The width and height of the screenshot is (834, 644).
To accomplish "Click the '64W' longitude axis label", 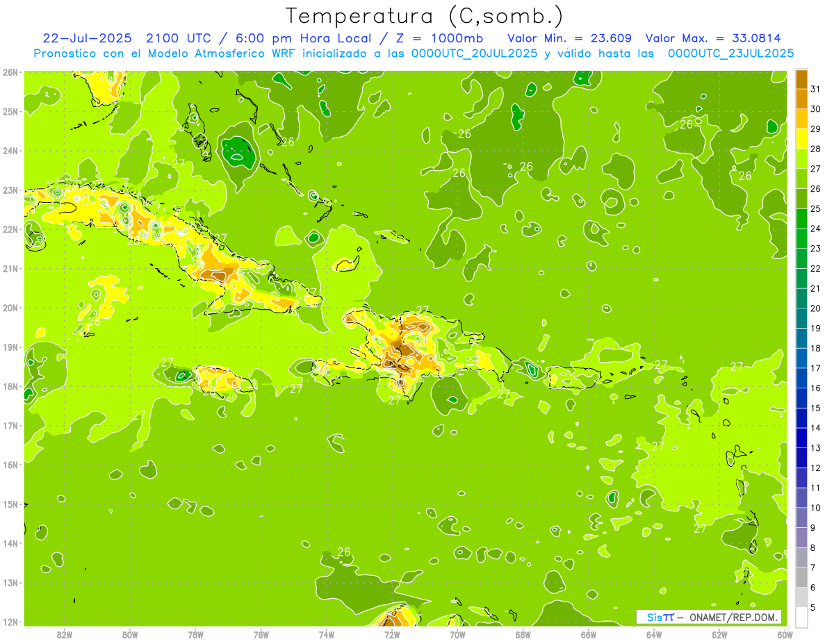I will [x=654, y=634].
